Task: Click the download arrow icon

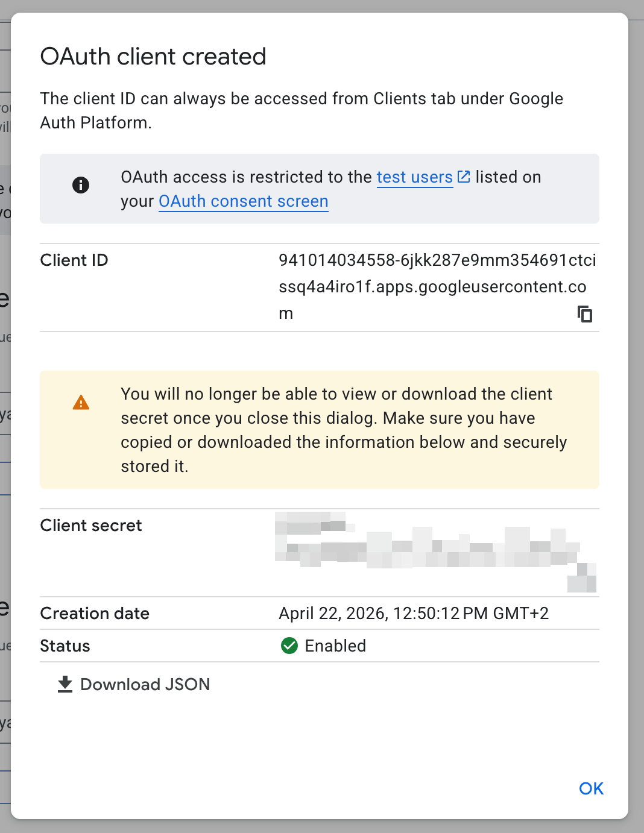Action: tap(65, 684)
